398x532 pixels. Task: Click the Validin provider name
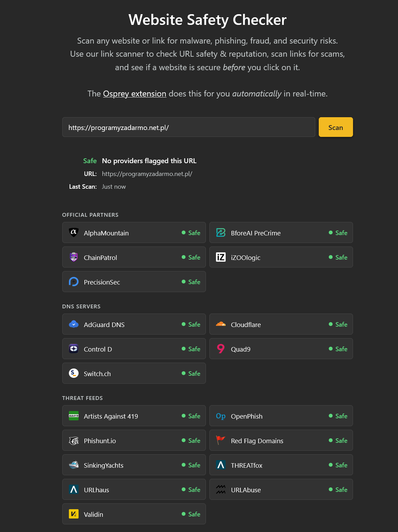(x=93, y=514)
